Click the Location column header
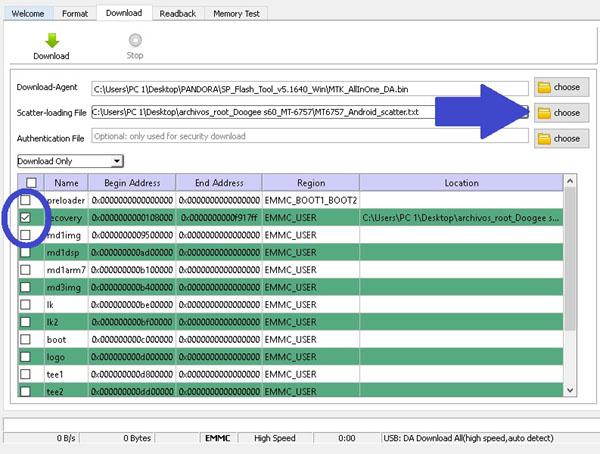 pyautogui.click(x=461, y=183)
